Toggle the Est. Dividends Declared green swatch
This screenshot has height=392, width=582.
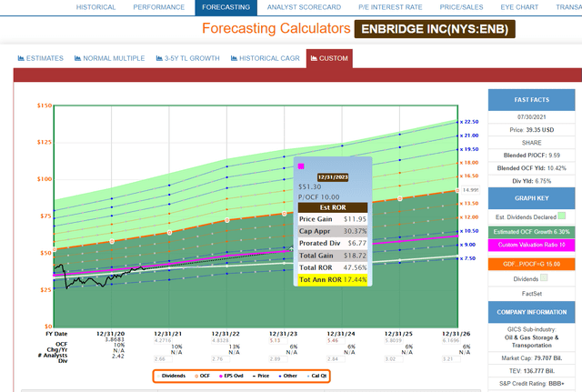pyautogui.click(x=562, y=216)
